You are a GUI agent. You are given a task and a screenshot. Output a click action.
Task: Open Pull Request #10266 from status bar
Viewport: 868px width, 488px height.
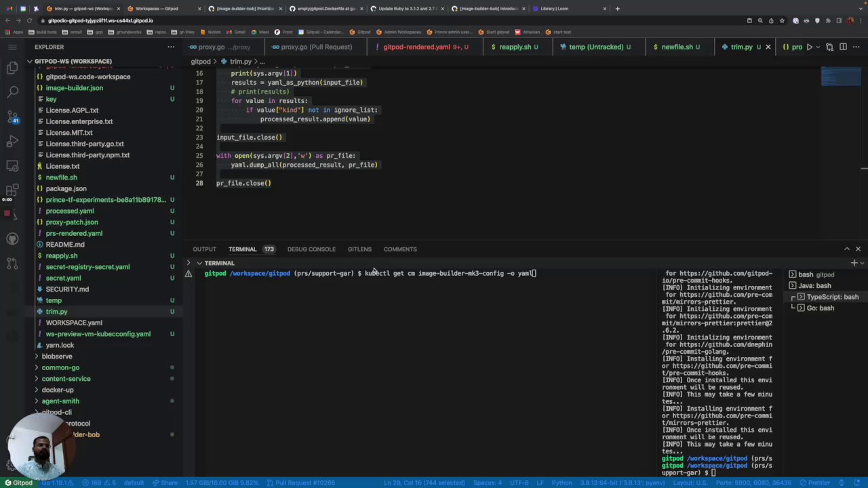tap(301, 483)
